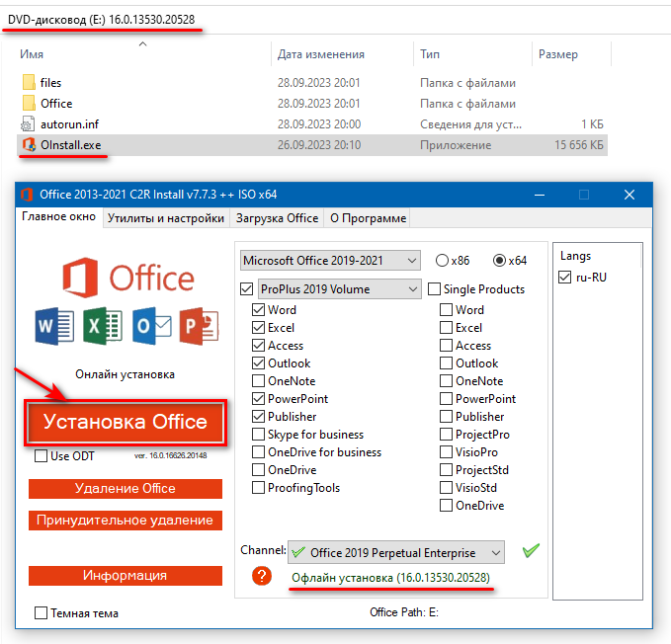Toggle the ru-RU language checkbox

pos(565,278)
